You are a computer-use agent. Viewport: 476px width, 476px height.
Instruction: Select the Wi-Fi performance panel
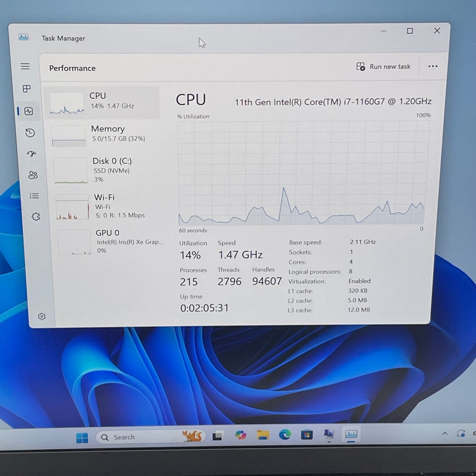tap(102, 206)
